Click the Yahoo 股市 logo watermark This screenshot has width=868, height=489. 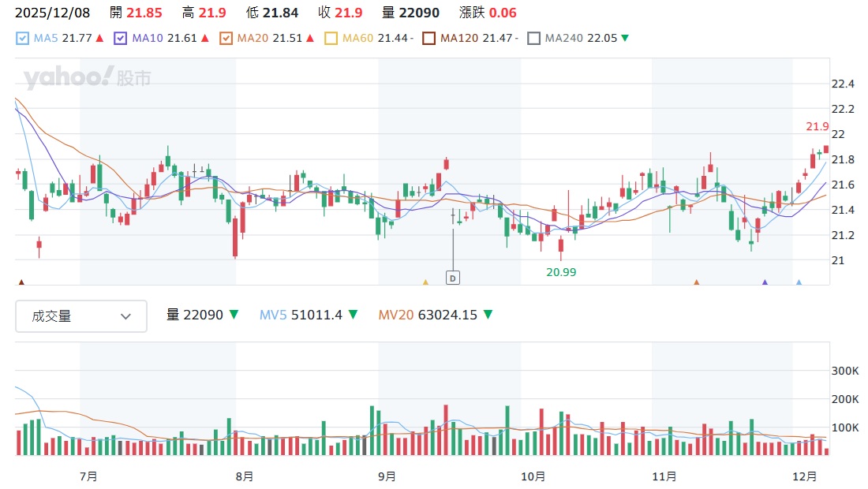(x=87, y=78)
